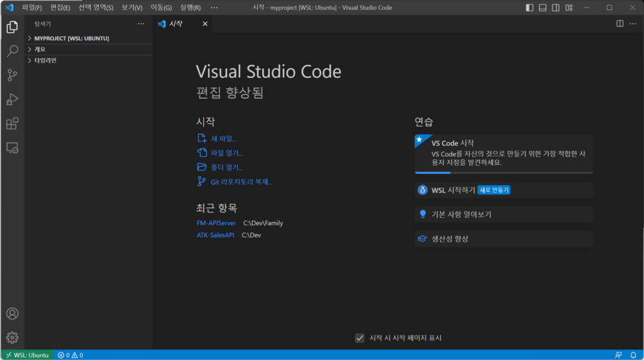Click the lightbulb icon for 기본 사항 알아보기
The height and width of the screenshot is (360, 644).
[423, 214]
